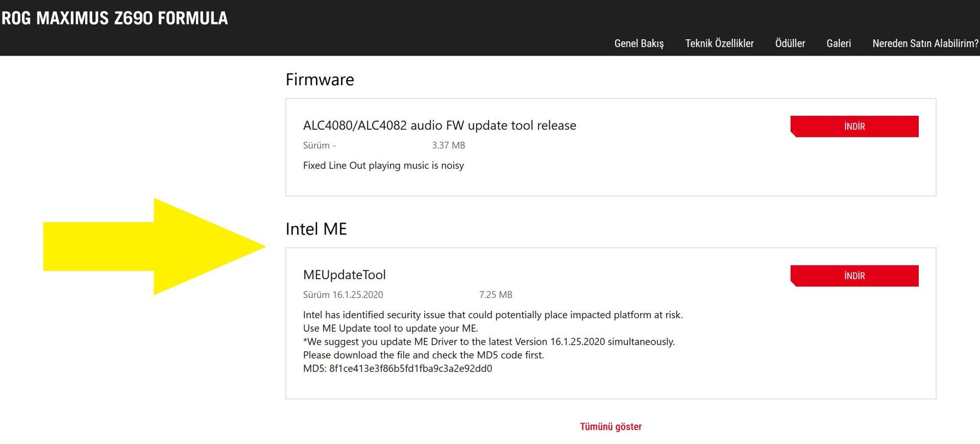This screenshot has width=980, height=444.
Task: Click the MEUpdateTool entry title
Action: (344, 275)
